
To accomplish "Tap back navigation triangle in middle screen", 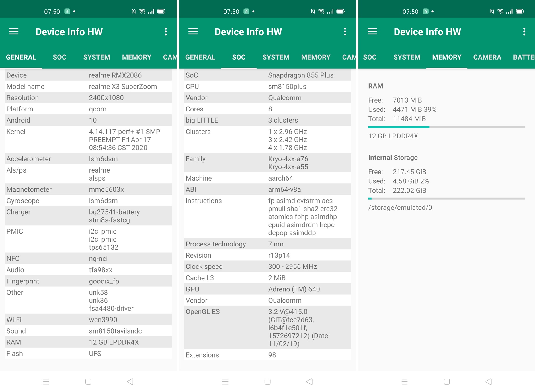I will (310, 381).
